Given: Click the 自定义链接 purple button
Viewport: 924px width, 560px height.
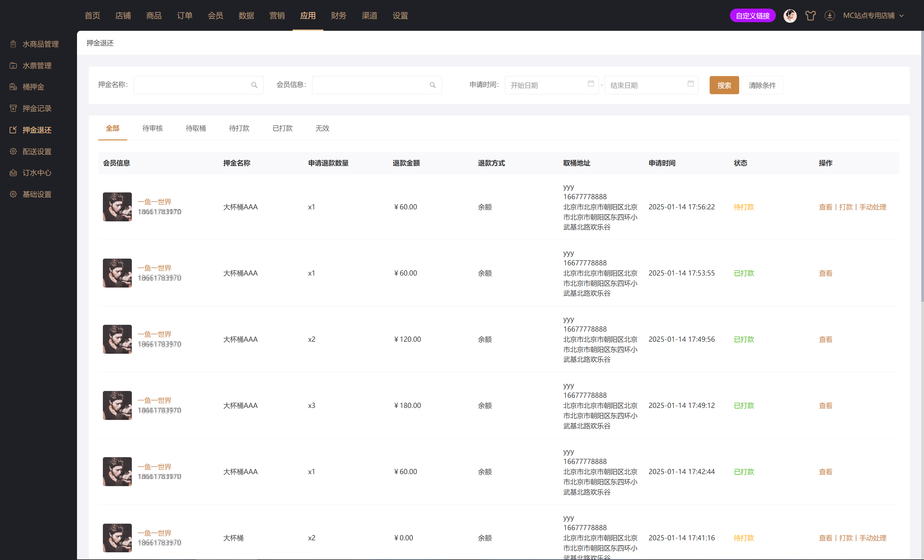Looking at the screenshot, I should 752,16.
